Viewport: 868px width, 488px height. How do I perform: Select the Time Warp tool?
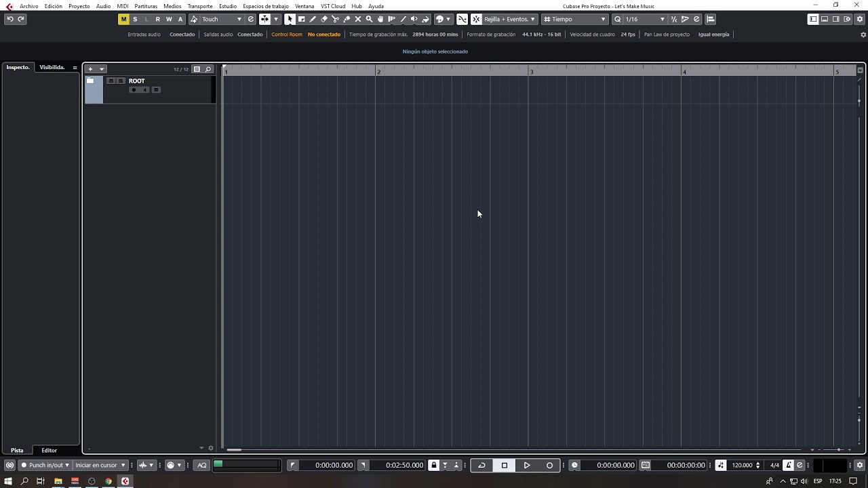(x=391, y=19)
